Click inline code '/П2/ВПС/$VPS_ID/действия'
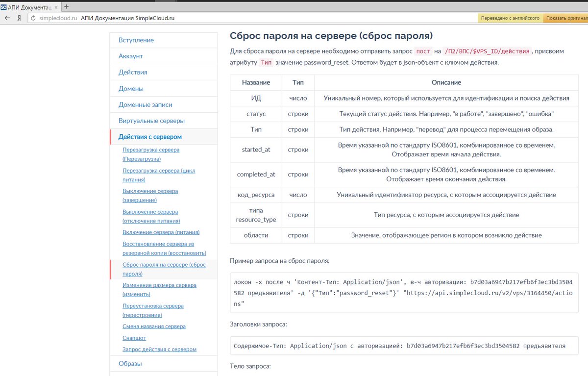Viewport: 588px width, 376px height. coord(487,51)
